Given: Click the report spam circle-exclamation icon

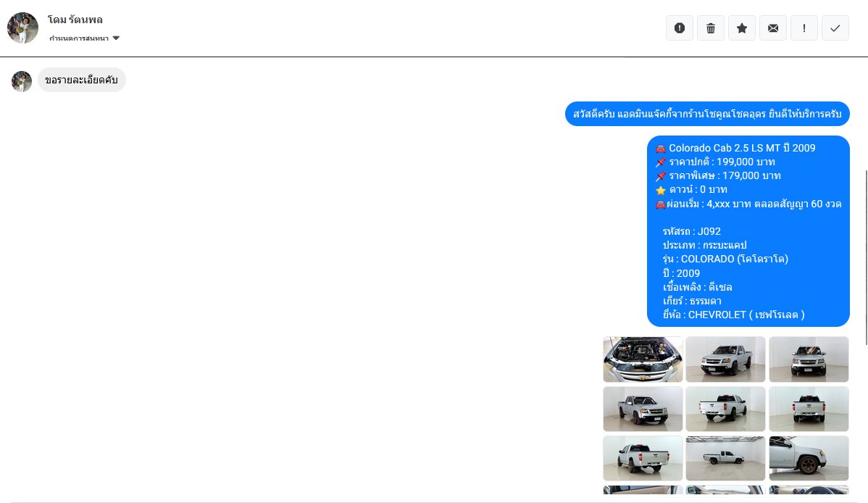Looking at the screenshot, I should coord(680,28).
